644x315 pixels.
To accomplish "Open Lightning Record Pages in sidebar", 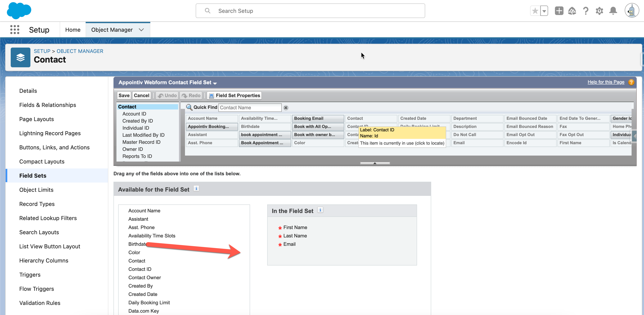I will (50, 133).
